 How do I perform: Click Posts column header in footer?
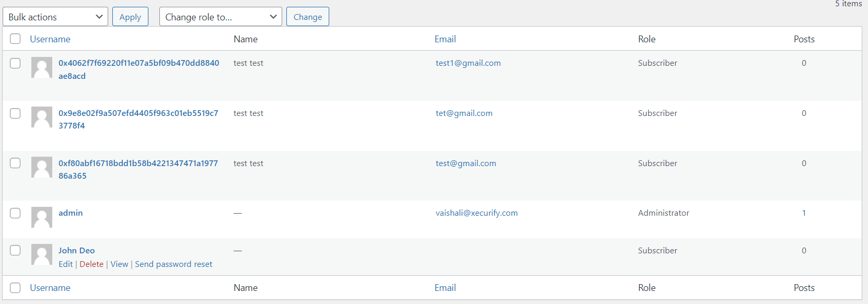[804, 288]
